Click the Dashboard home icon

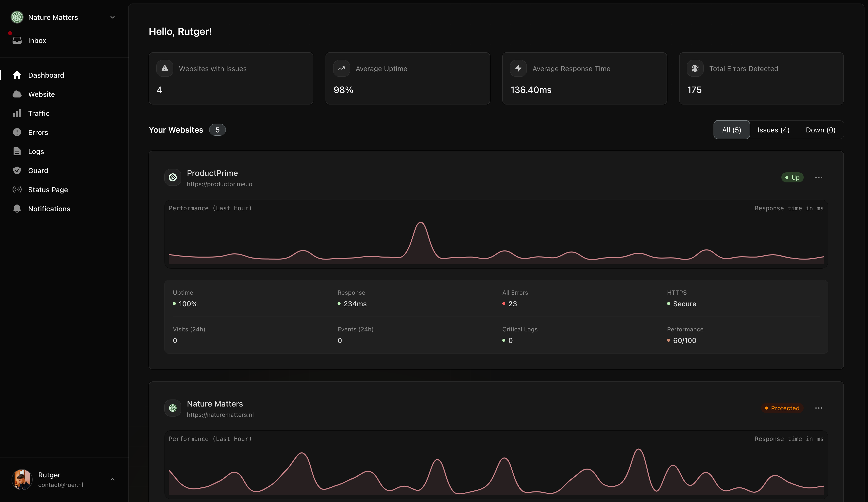[x=17, y=75]
